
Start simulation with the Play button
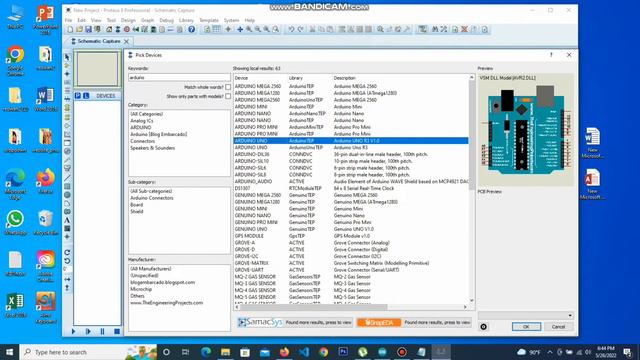pos(73,331)
